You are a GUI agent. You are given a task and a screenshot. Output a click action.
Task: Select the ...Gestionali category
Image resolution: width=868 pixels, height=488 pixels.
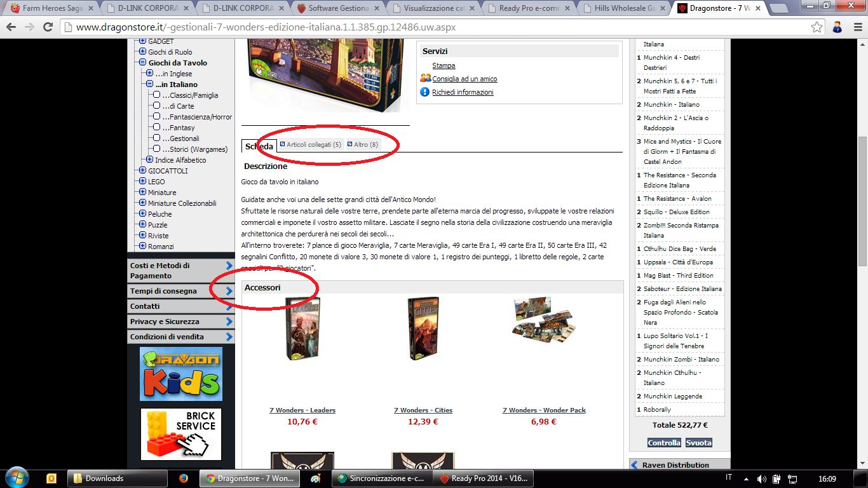180,139
